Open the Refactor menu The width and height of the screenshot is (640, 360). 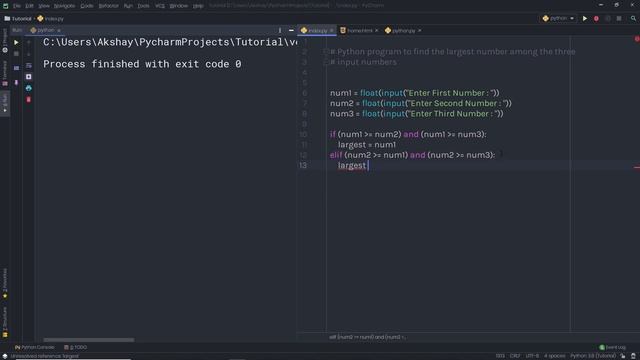[x=108, y=6]
